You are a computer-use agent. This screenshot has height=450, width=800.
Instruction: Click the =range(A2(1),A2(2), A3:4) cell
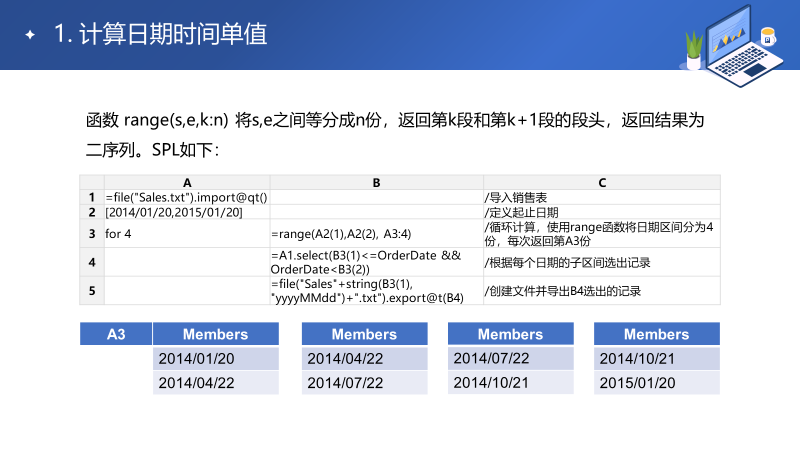coord(377,234)
